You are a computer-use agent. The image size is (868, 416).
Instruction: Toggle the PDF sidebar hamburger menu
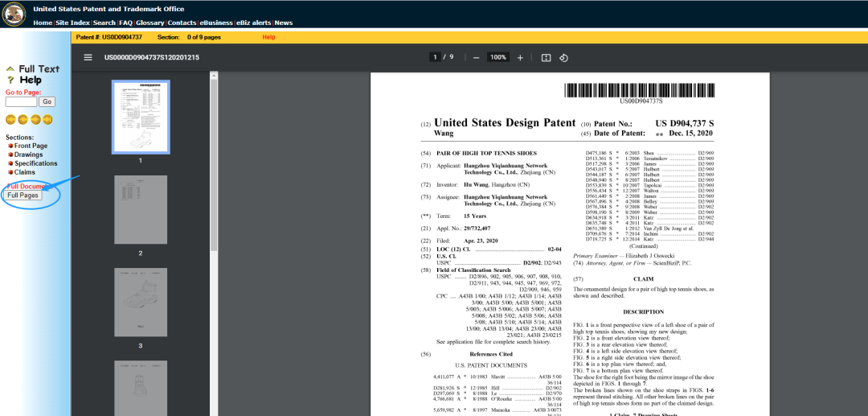click(x=88, y=57)
